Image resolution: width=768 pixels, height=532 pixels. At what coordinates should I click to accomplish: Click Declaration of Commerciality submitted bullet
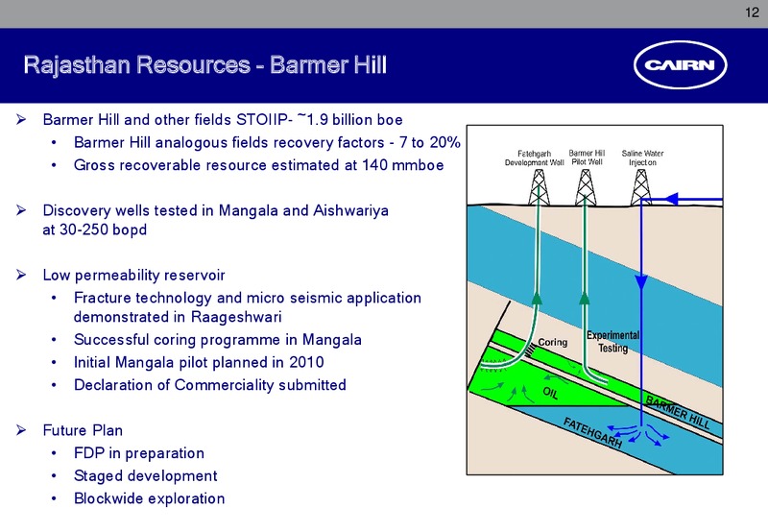[x=209, y=385]
